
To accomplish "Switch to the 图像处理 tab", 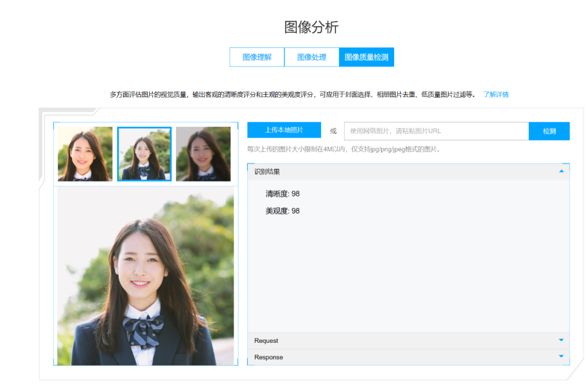I will [x=311, y=57].
